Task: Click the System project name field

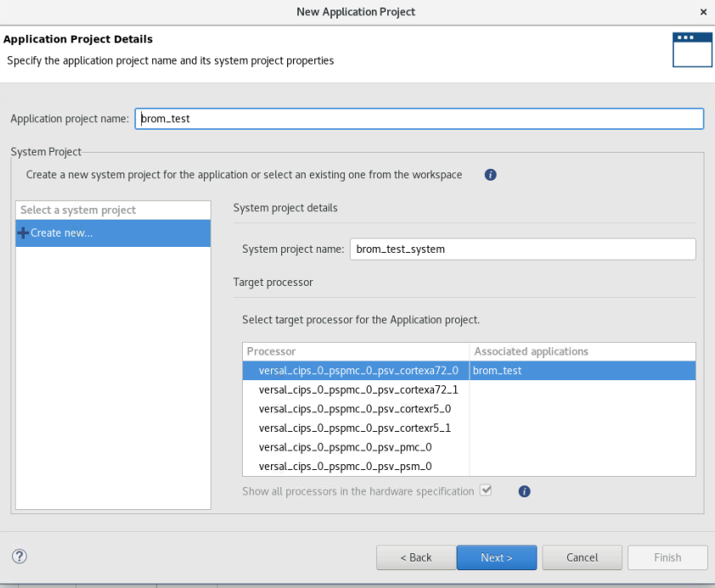Action: tap(522, 249)
